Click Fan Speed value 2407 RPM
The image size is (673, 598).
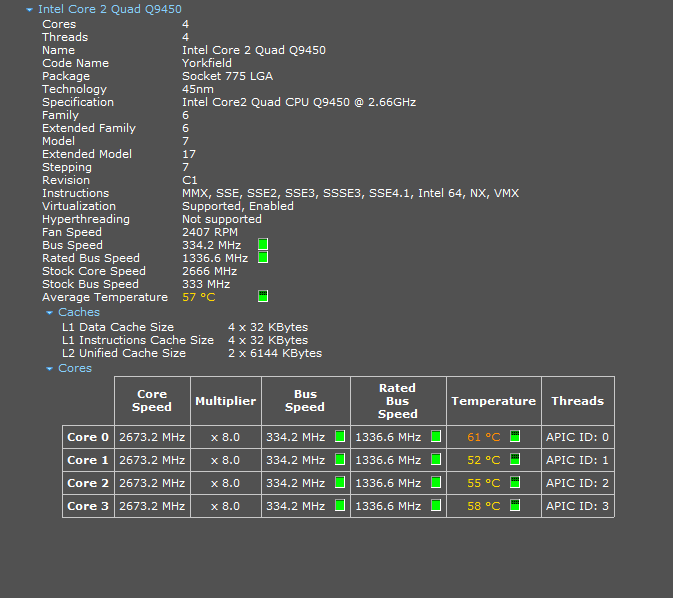210,232
